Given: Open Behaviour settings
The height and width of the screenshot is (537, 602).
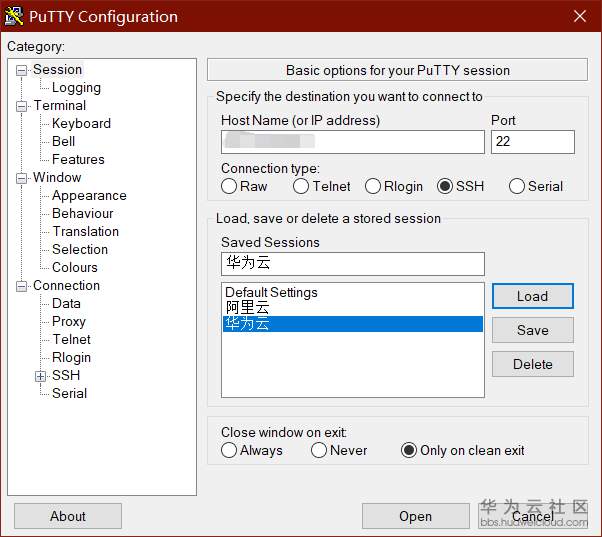Looking at the screenshot, I should 83,213.
